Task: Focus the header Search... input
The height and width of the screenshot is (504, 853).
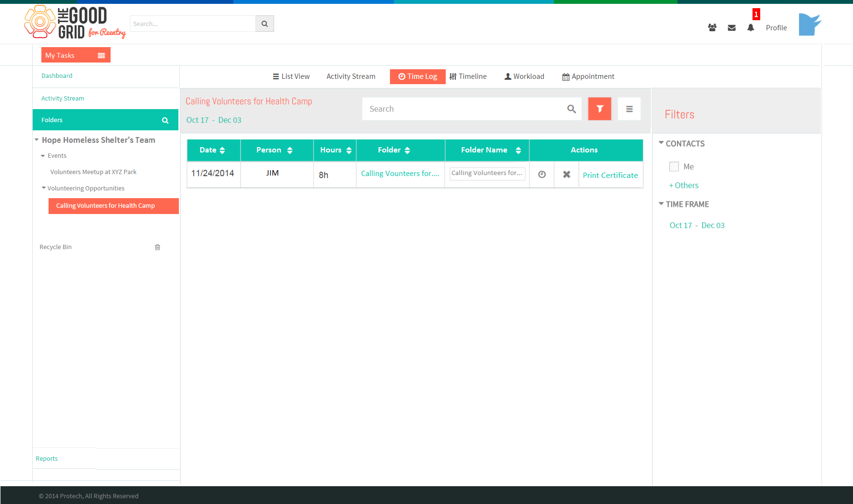Action: click(x=192, y=24)
